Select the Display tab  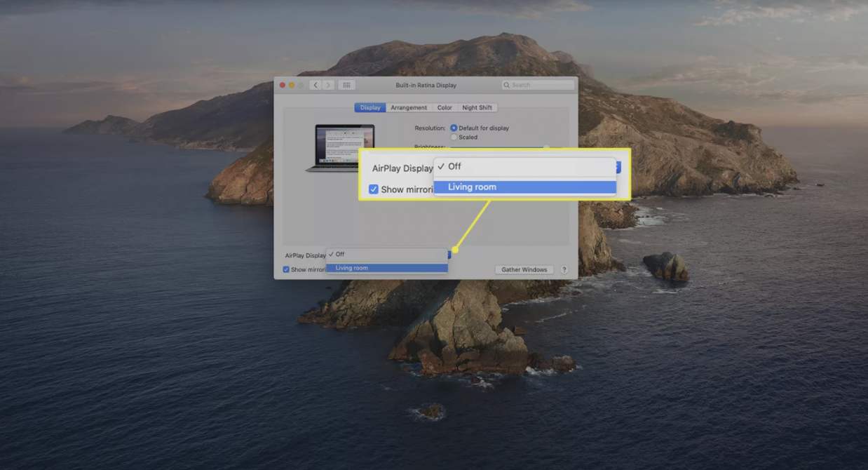(370, 107)
